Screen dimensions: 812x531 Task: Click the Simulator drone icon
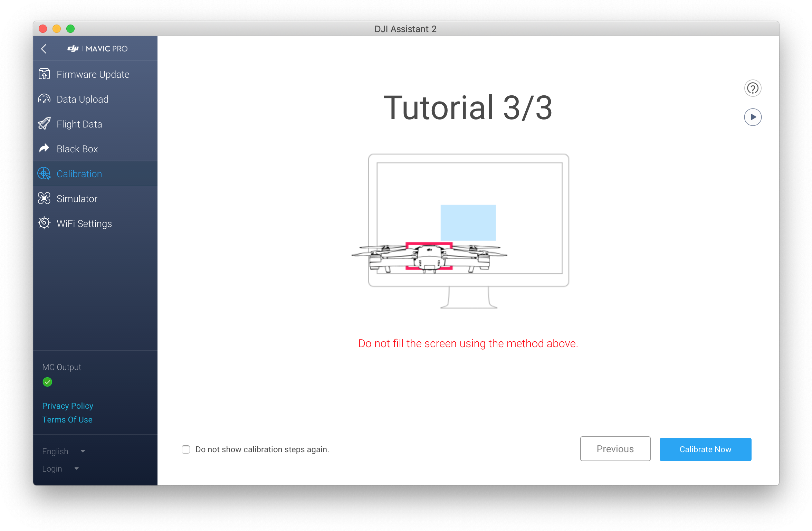pyautogui.click(x=44, y=198)
